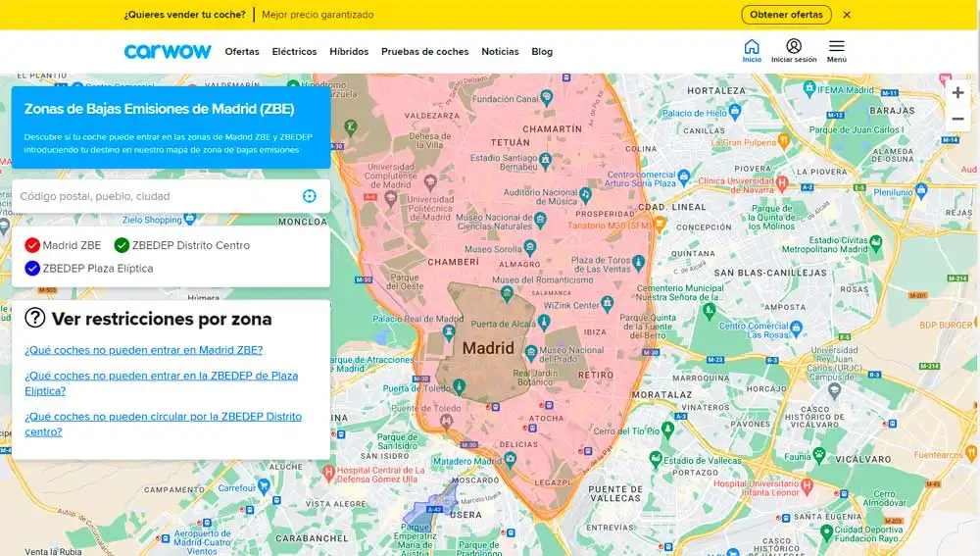Click the carwow logo
Viewport: 980px width, 556px height.
click(x=168, y=51)
